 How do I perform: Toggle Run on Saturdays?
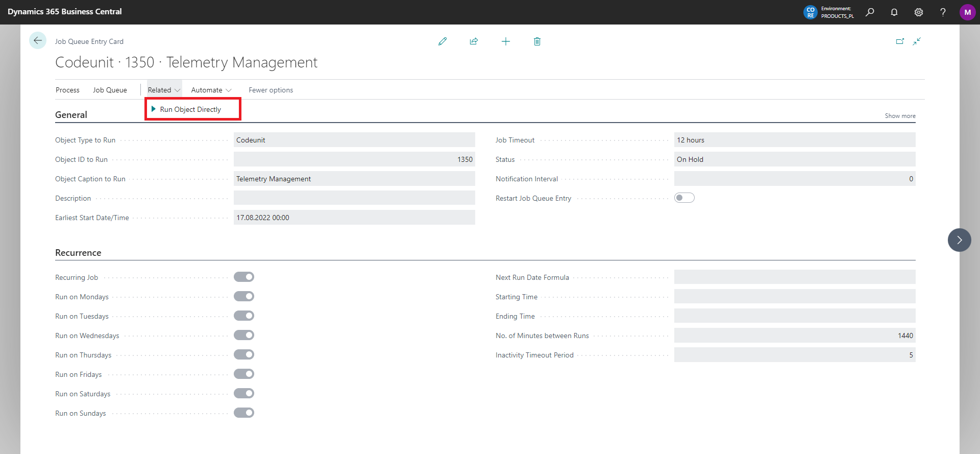[244, 393]
